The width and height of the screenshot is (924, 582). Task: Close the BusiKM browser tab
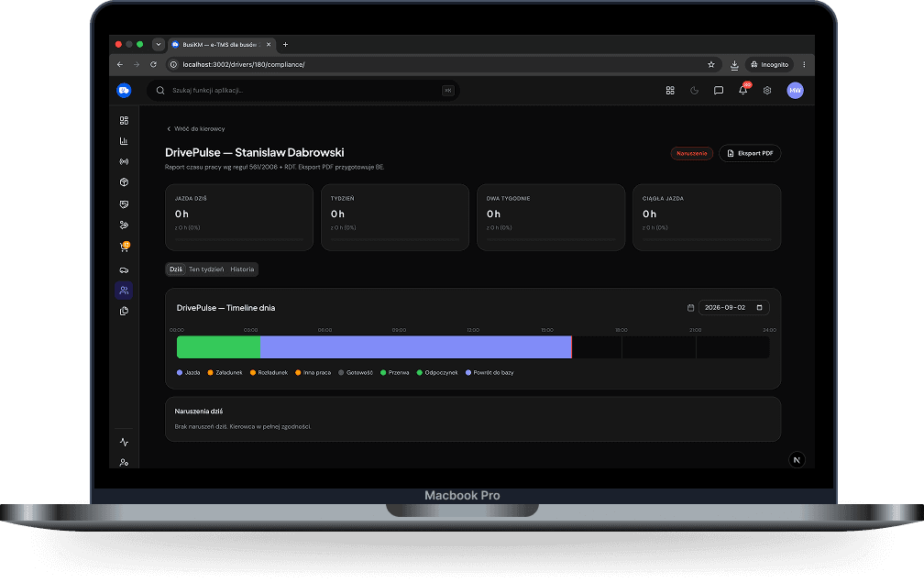pos(269,44)
